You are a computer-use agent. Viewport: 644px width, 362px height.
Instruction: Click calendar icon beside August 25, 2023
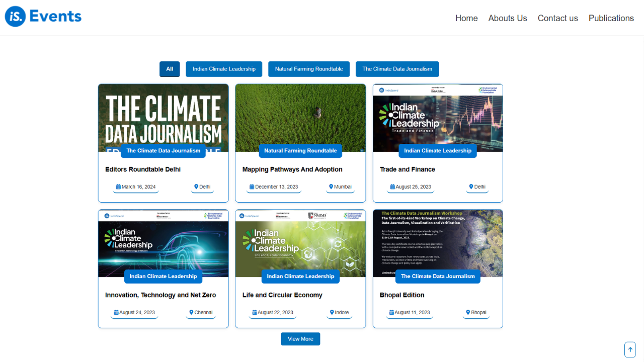392,187
